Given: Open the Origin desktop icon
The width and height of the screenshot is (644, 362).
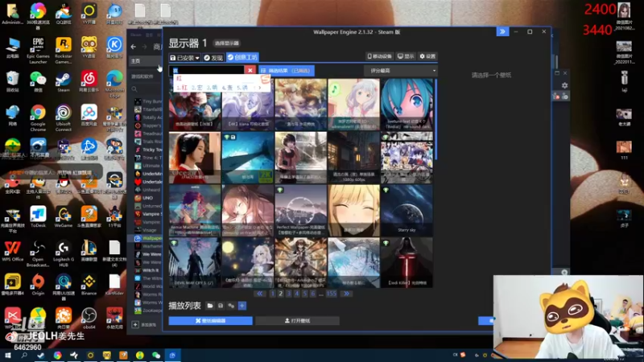Looking at the screenshot, I should click(x=38, y=285).
